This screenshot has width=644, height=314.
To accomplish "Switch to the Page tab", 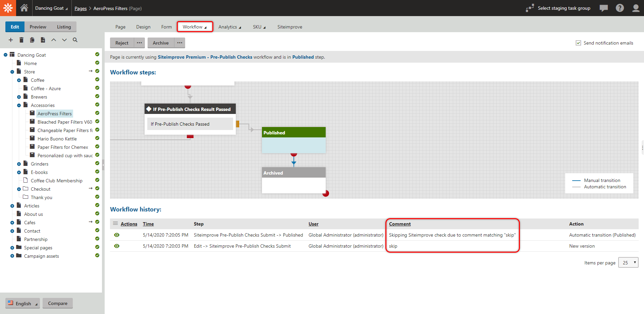I will (x=120, y=27).
